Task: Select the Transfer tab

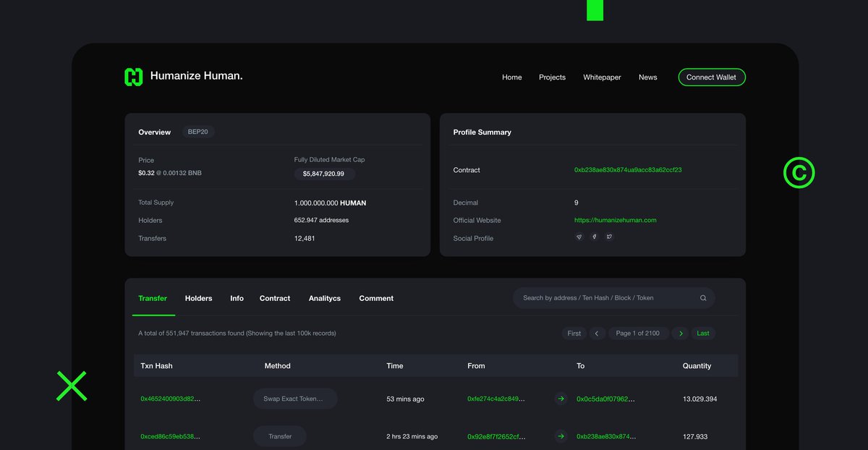Action: 153,298
